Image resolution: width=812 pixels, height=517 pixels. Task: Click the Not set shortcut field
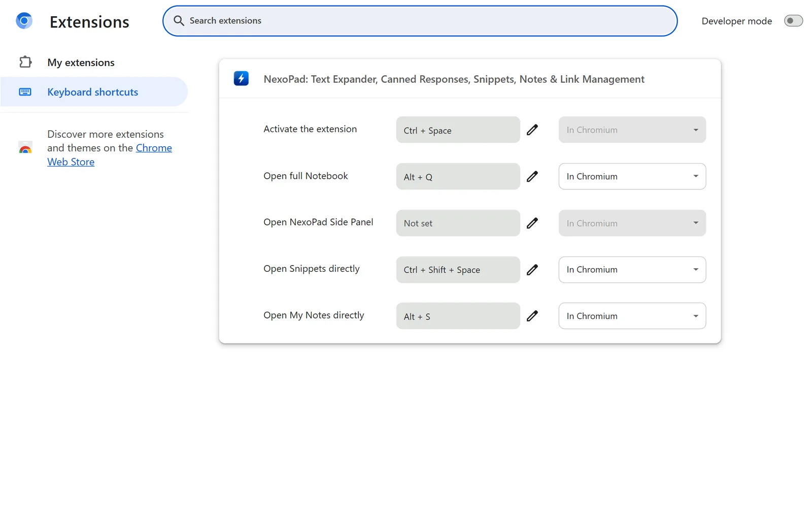(458, 223)
